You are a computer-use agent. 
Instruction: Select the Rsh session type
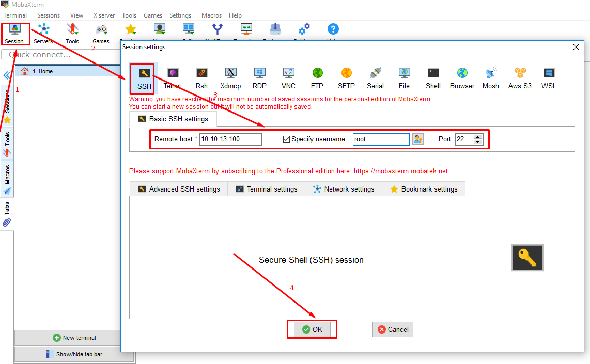click(201, 78)
